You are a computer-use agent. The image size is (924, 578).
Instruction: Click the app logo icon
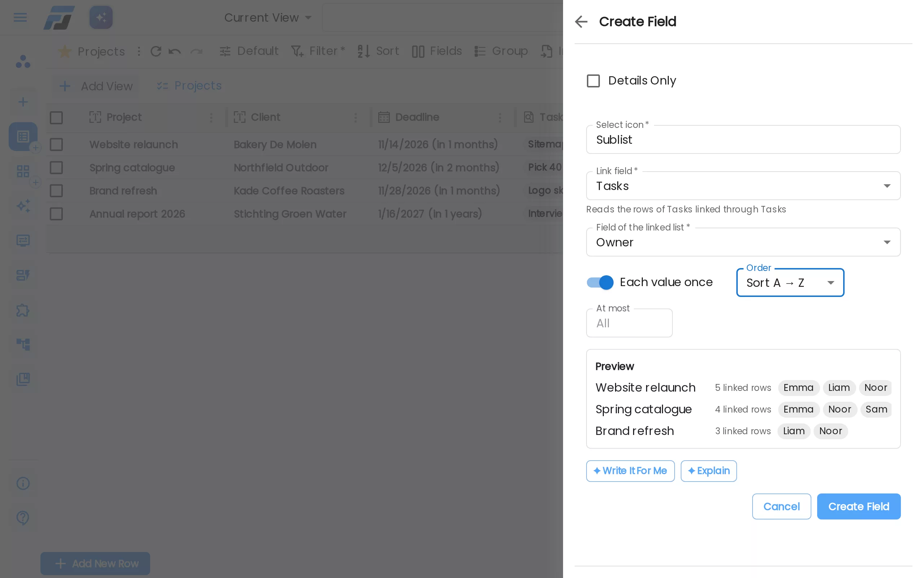[x=59, y=18]
